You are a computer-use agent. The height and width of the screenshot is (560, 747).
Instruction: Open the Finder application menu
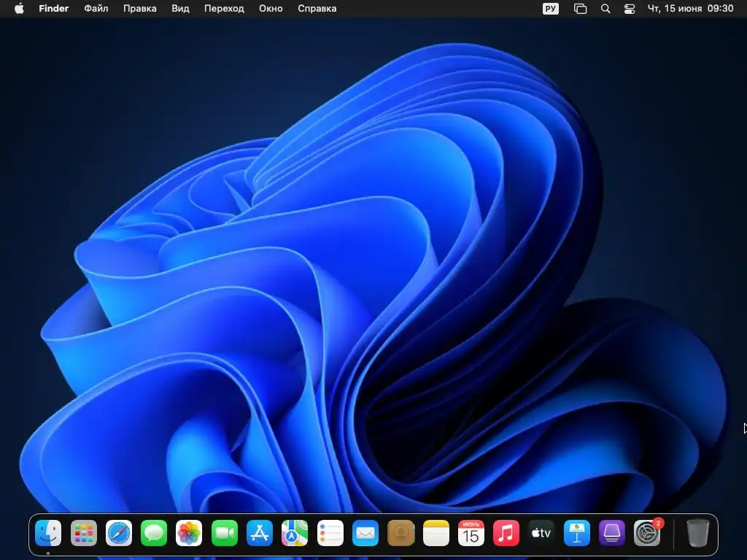[x=54, y=9]
